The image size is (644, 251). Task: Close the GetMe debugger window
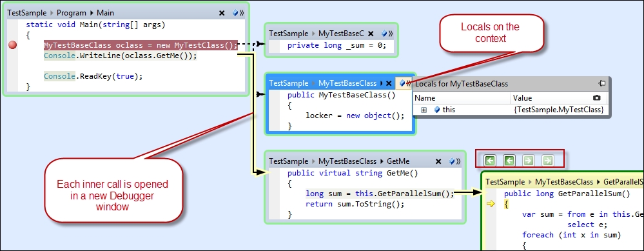(x=438, y=161)
